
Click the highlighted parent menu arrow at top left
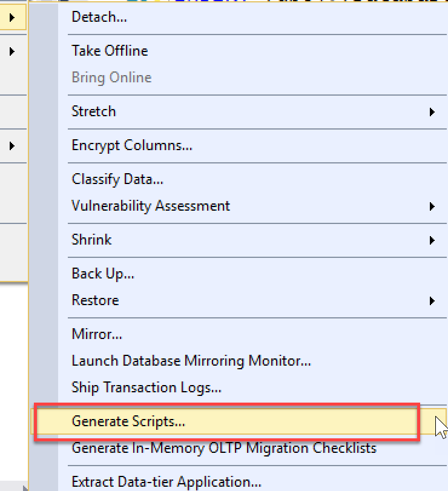tap(12, 18)
